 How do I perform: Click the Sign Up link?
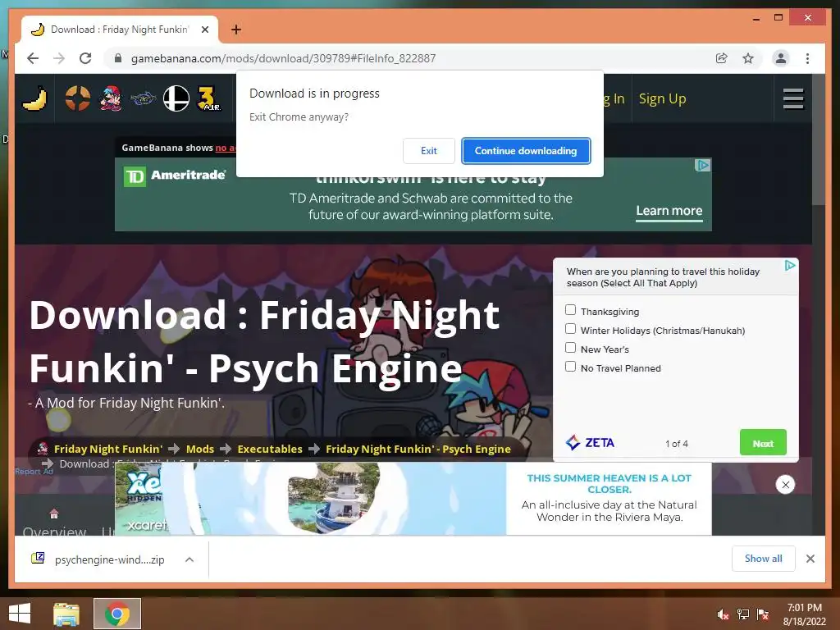point(662,98)
